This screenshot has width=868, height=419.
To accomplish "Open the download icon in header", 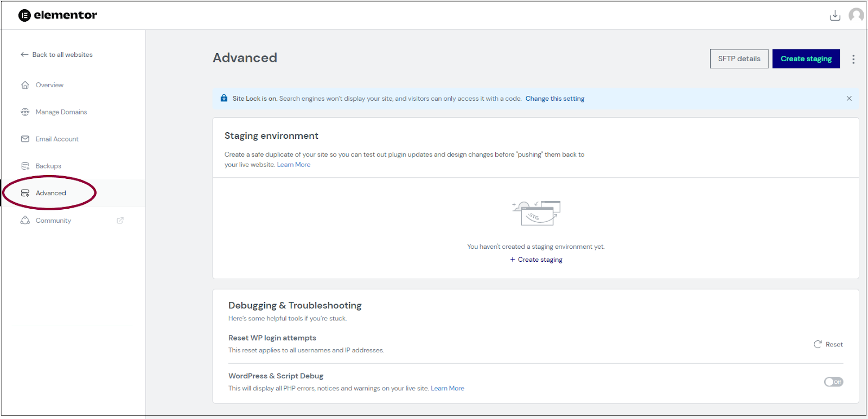I will point(835,16).
